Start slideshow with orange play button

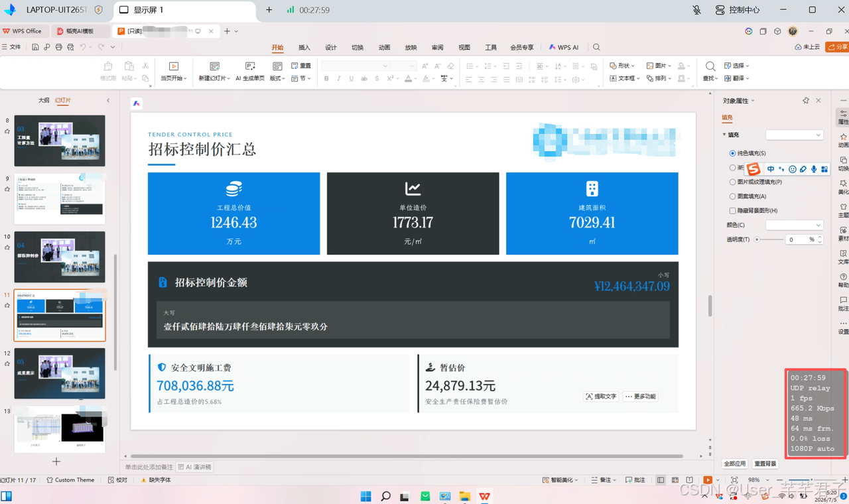[708, 480]
